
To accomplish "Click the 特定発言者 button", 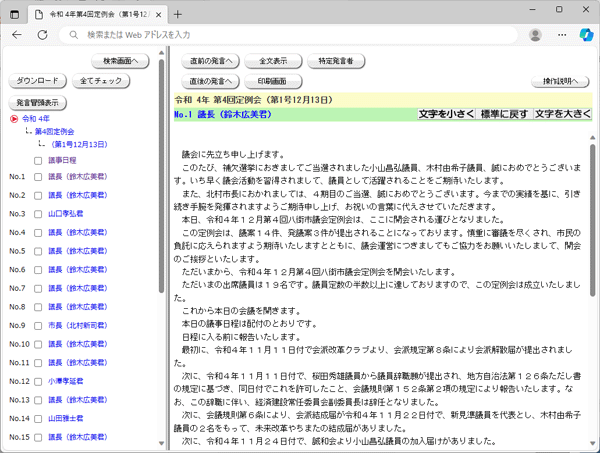I will point(336,61).
